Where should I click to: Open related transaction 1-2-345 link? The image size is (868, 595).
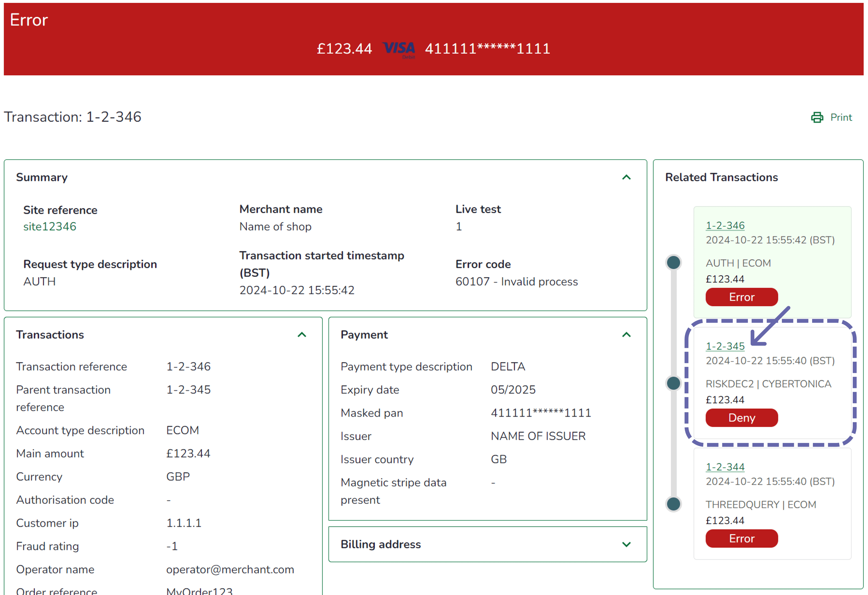point(725,346)
